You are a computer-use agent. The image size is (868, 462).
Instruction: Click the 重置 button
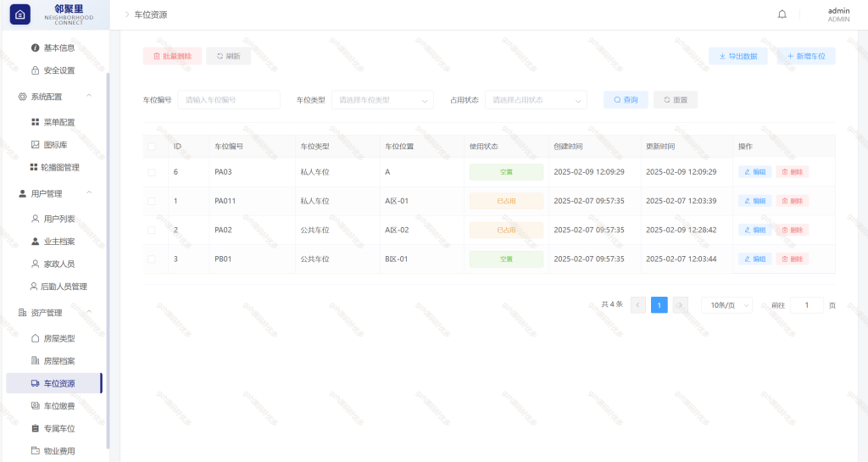point(676,100)
